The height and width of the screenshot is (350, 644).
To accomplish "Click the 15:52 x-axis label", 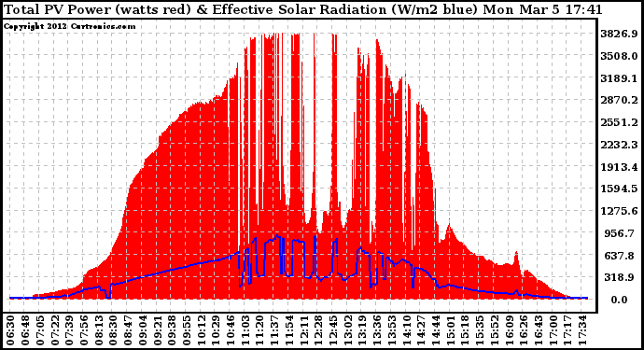I will coord(495,330).
